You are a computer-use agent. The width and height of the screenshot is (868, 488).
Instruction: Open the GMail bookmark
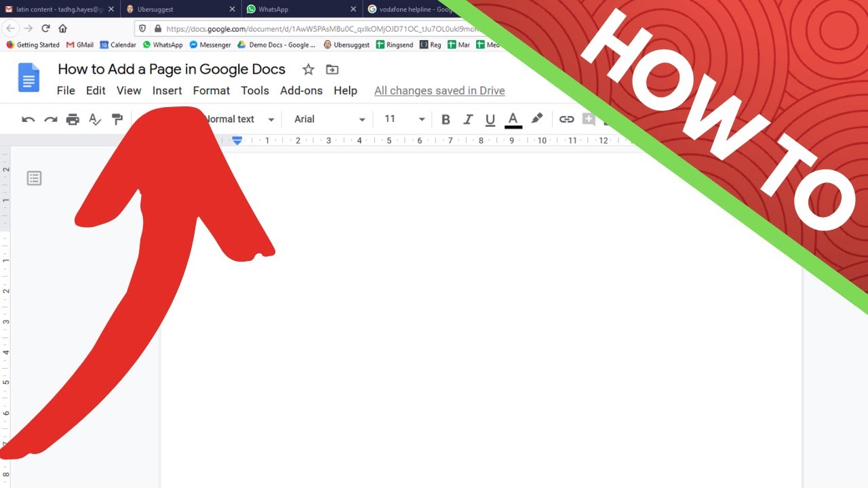[80, 45]
